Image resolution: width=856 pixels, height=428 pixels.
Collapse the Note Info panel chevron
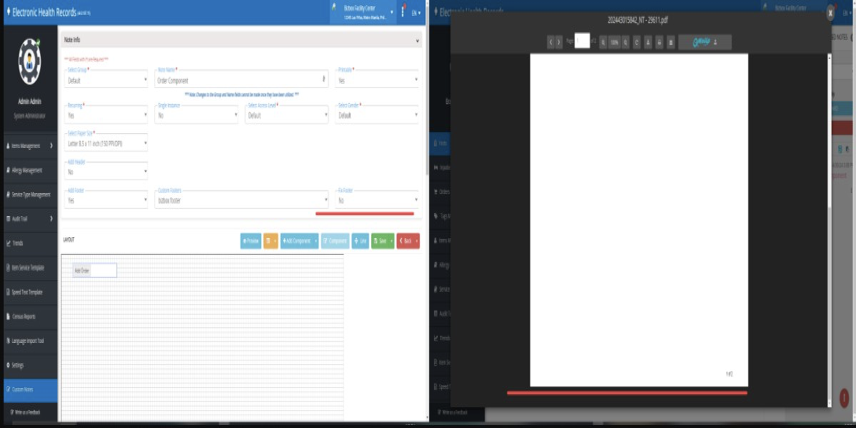point(417,40)
